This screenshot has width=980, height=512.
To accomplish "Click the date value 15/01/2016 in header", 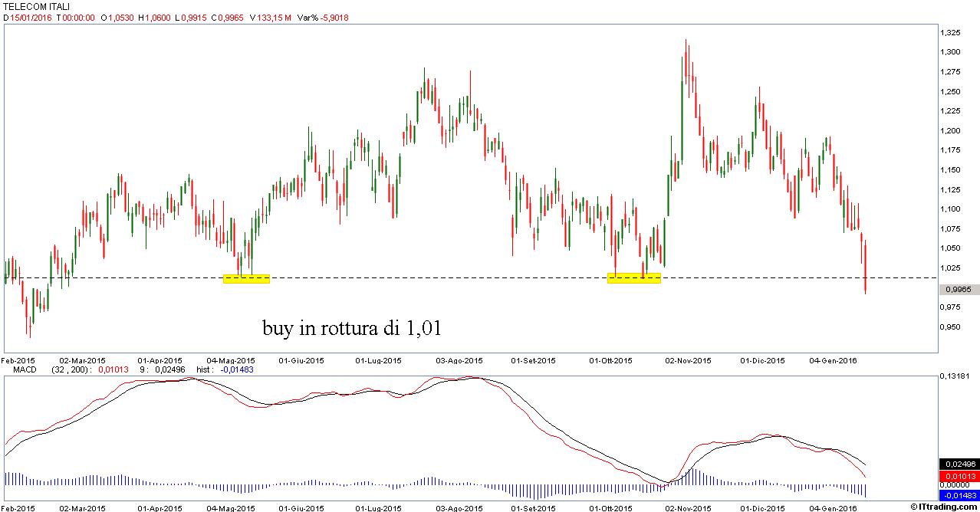I will 31,17.
